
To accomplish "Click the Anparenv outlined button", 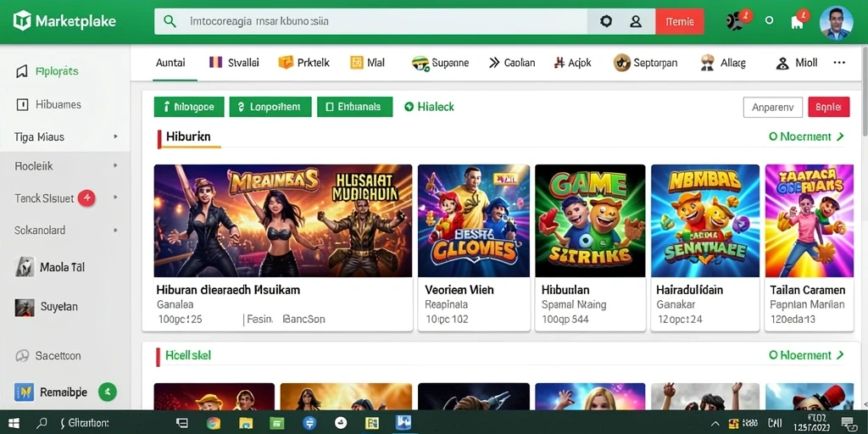I will click(773, 108).
